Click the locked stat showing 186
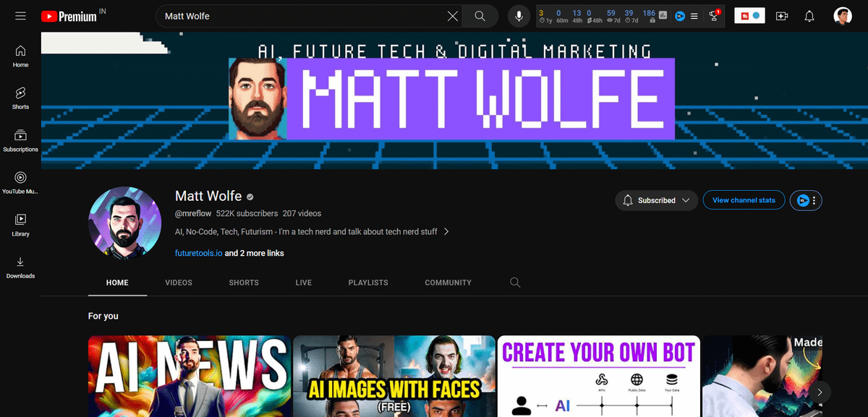The height and width of the screenshot is (417, 868). click(649, 16)
